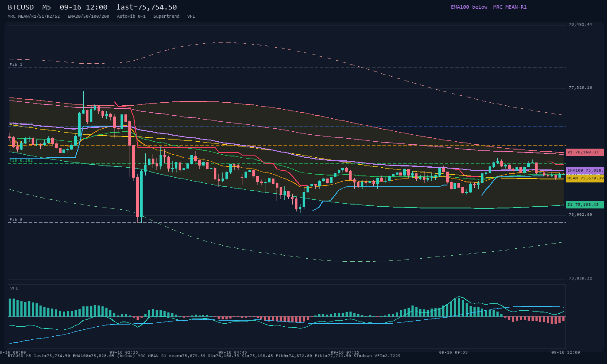Click the 09-16 12:00 timestamp in the title
The height and width of the screenshot is (364, 607).
tap(84, 7)
